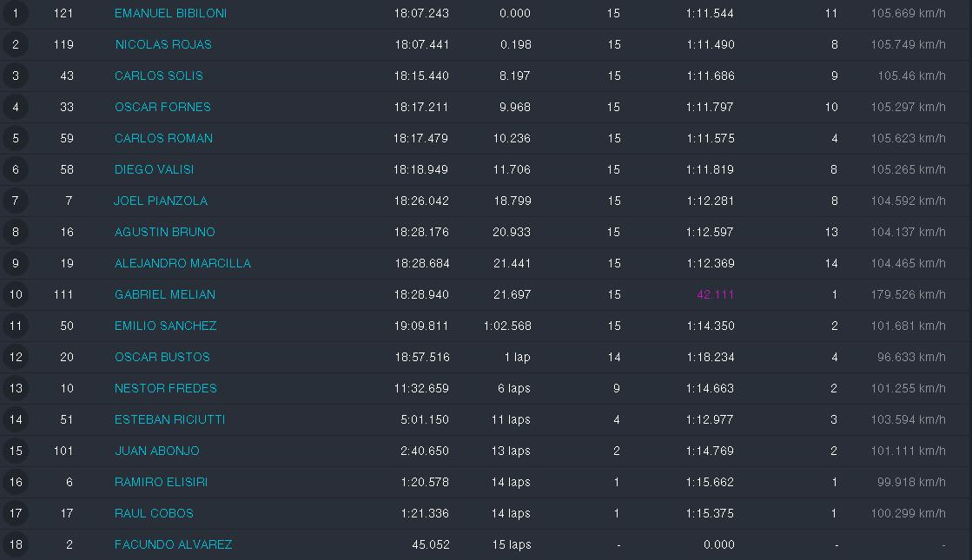The width and height of the screenshot is (972, 560).
Task: Click the CARLOS ROMAN name link
Action: [163, 138]
